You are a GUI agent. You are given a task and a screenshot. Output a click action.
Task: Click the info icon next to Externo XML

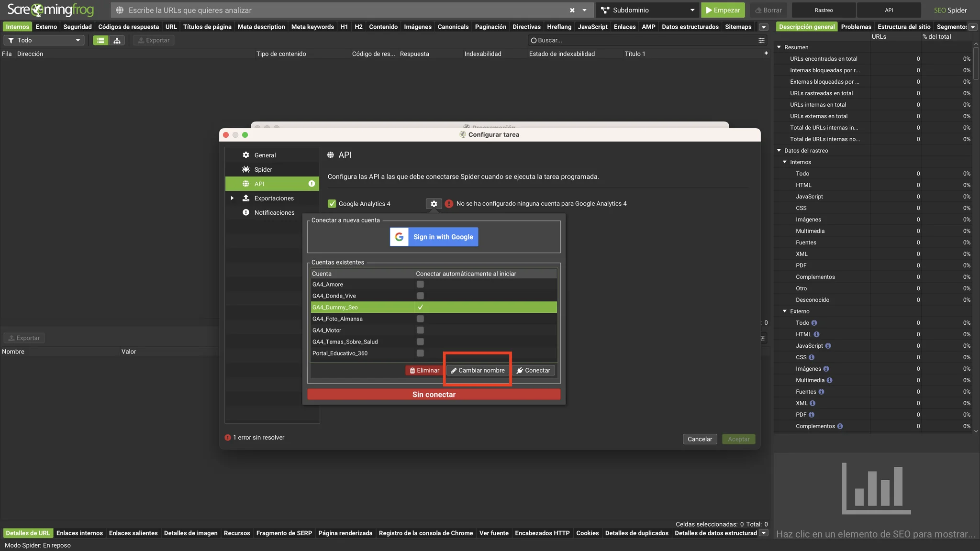813,403
